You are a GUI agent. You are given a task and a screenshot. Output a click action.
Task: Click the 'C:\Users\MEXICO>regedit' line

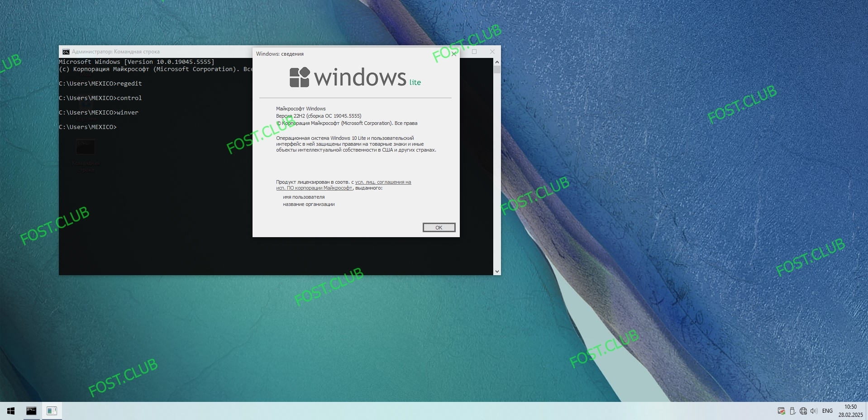[x=100, y=84]
